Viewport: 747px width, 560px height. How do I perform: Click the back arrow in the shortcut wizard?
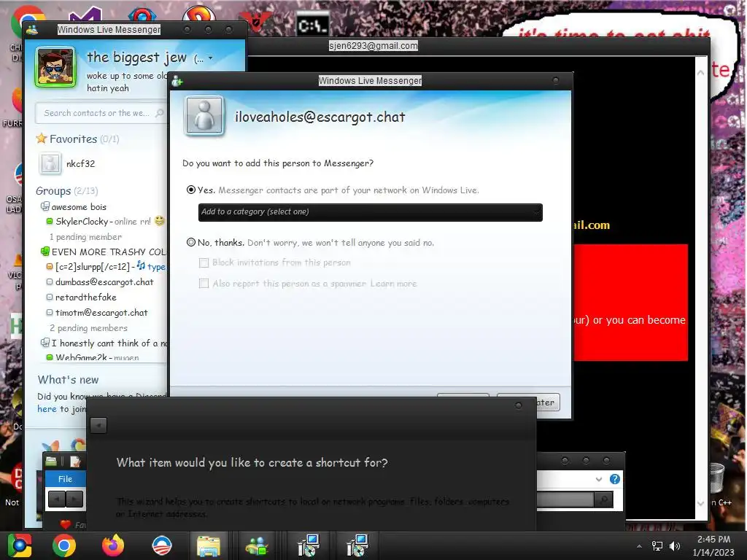pyautogui.click(x=98, y=425)
